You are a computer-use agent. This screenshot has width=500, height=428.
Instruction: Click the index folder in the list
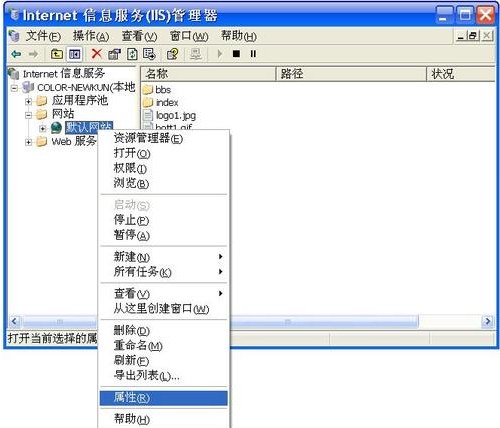coord(167,102)
